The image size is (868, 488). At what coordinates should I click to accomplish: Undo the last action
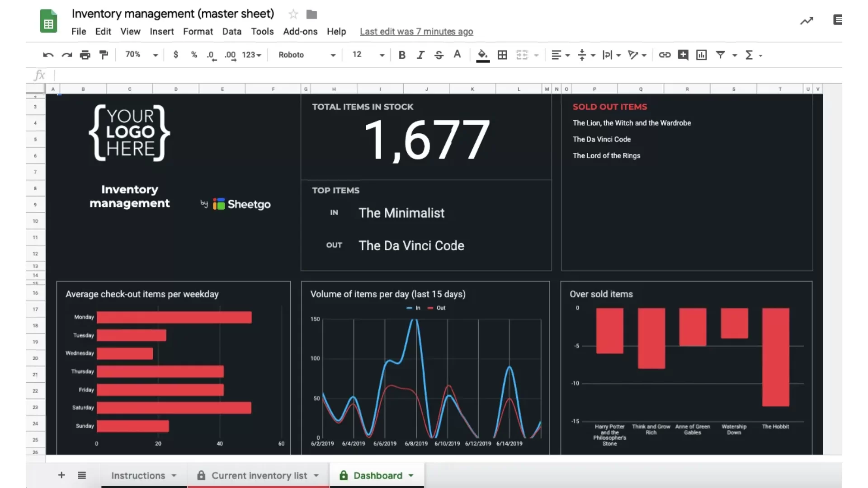[48, 55]
